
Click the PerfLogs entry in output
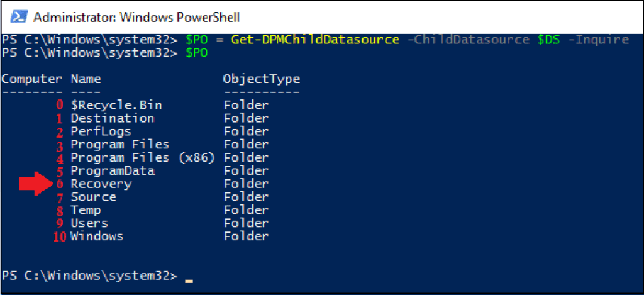[x=101, y=131]
